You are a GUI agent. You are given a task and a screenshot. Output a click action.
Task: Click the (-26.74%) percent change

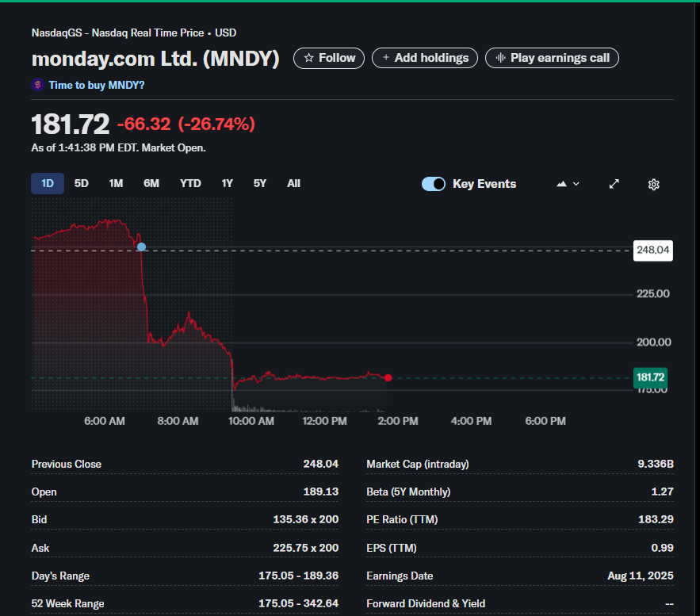coord(216,124)
